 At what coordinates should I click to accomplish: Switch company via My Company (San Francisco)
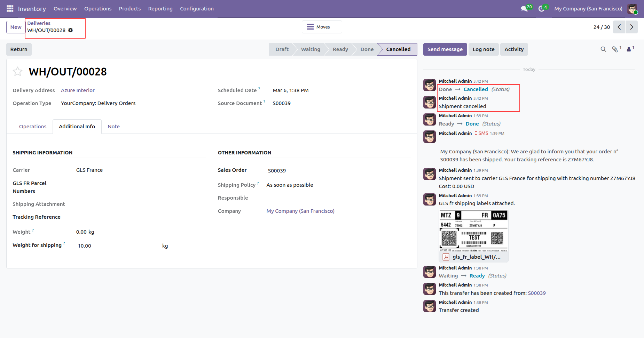(588, 9)
